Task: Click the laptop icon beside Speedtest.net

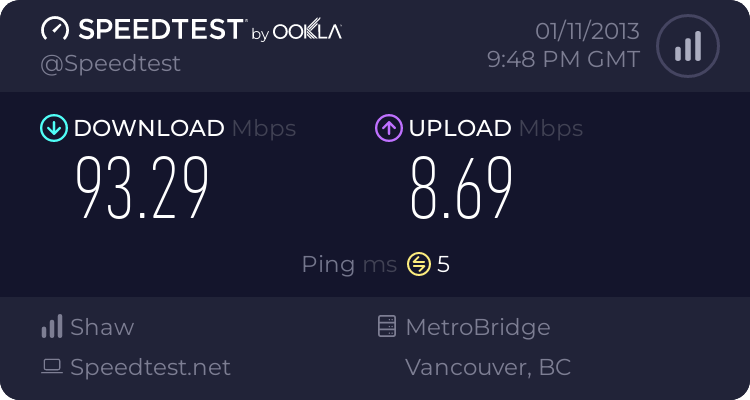Action: [52, 367]
